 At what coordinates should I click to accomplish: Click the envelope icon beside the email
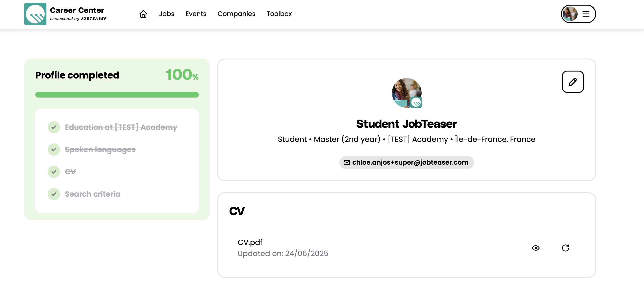click(x=347, y=163)
